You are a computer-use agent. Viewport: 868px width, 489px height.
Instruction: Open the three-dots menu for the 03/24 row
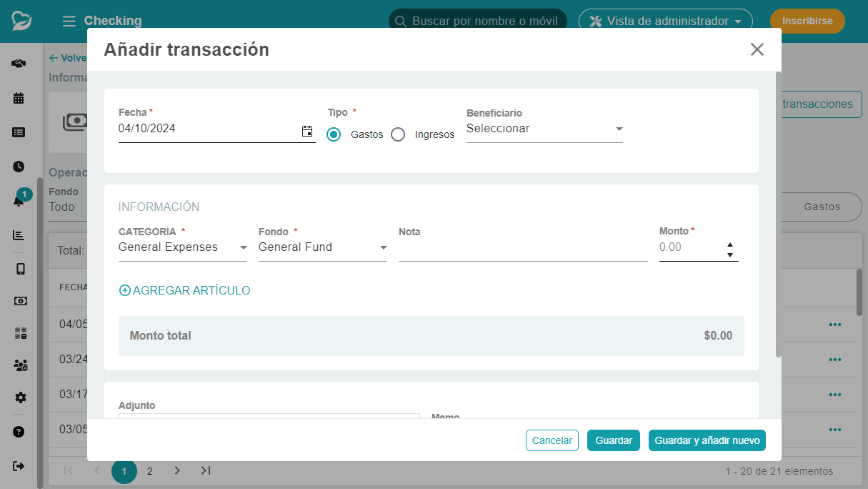(x=834, y=360)
